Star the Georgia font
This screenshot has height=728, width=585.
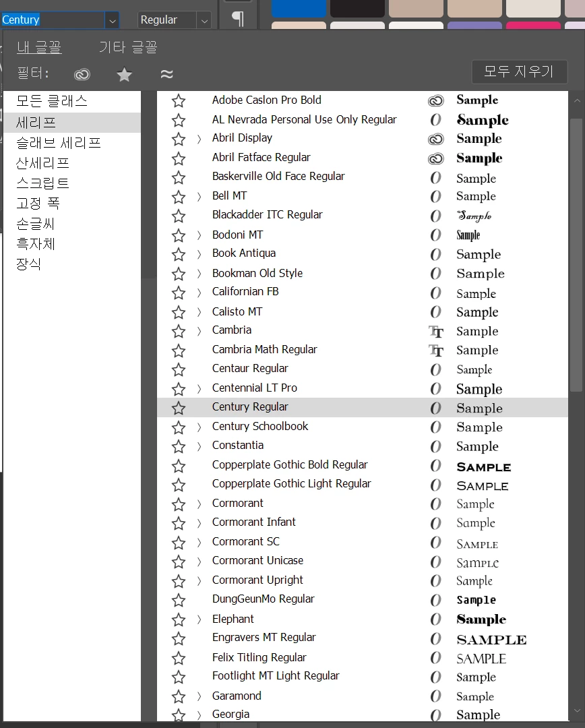(x=179, y=715)
